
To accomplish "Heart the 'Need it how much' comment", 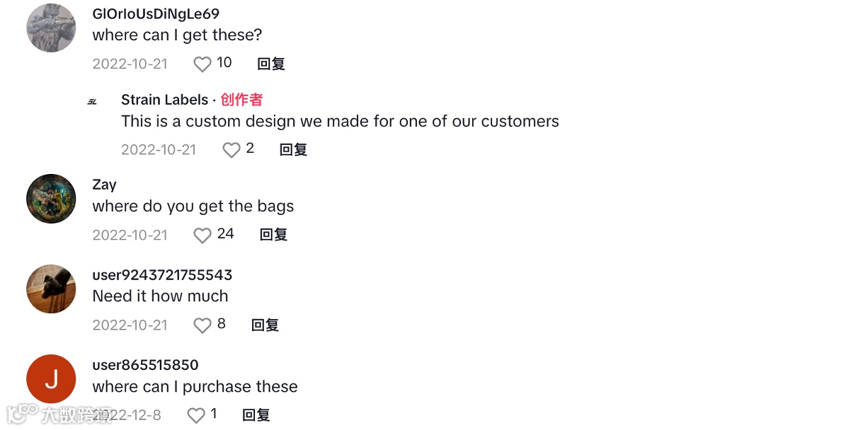I will [202, 325].
